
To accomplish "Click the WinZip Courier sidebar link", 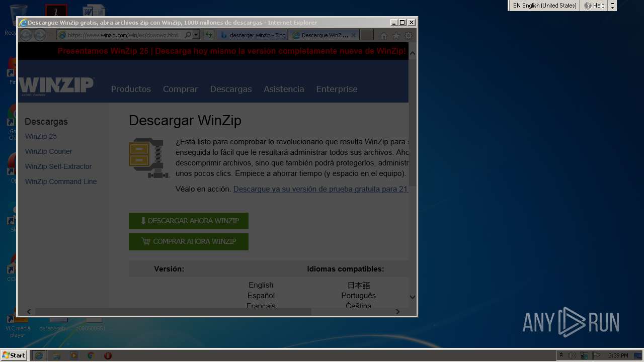I will [48, 151].
